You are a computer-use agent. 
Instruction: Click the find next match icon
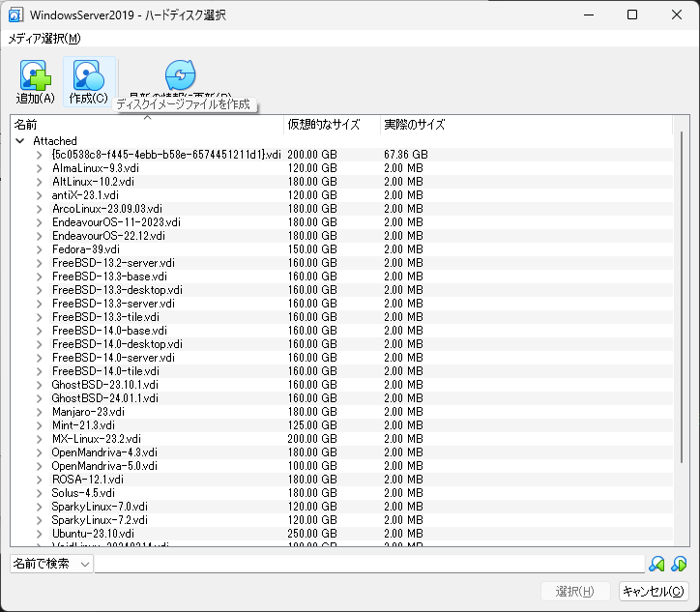pos(679,564)
